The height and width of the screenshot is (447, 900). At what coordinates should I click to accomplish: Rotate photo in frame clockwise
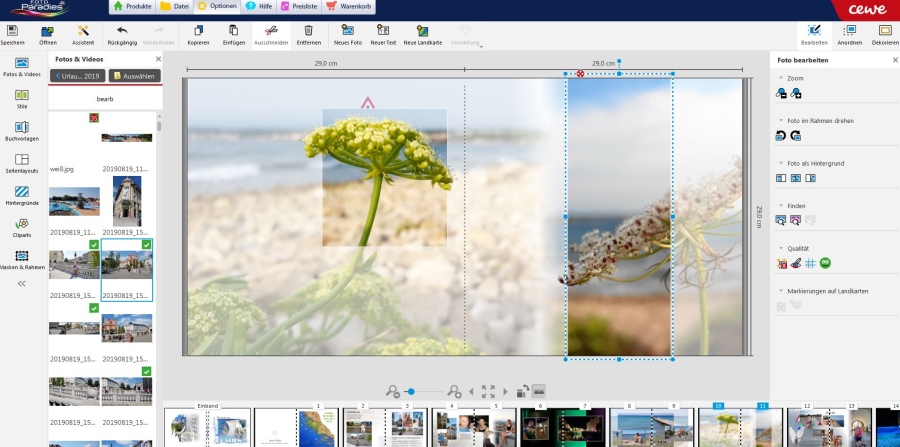(x=796, y=135)
